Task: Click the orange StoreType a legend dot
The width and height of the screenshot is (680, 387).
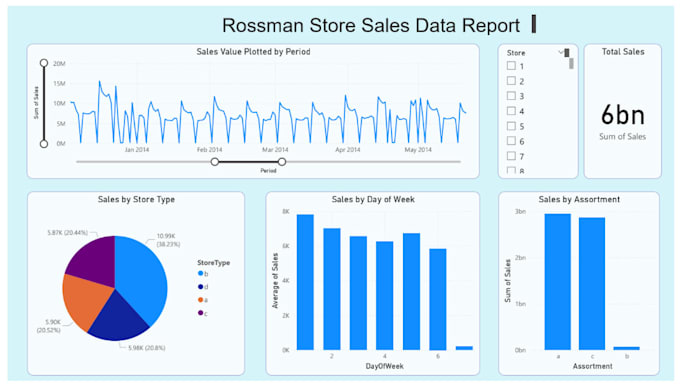Action: point(200,300)
